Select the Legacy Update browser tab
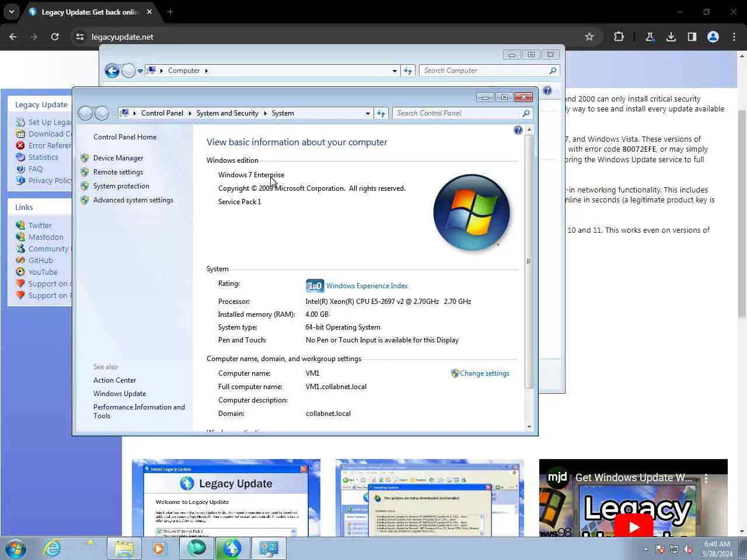Viewport: 747px width, 560px height. 90,12
